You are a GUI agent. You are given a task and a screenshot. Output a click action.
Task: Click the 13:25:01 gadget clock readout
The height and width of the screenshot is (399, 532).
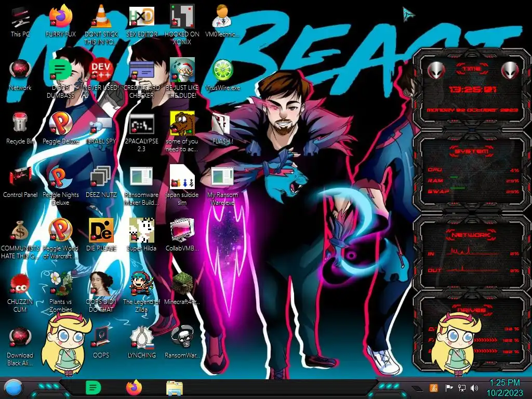coord(473,89)
